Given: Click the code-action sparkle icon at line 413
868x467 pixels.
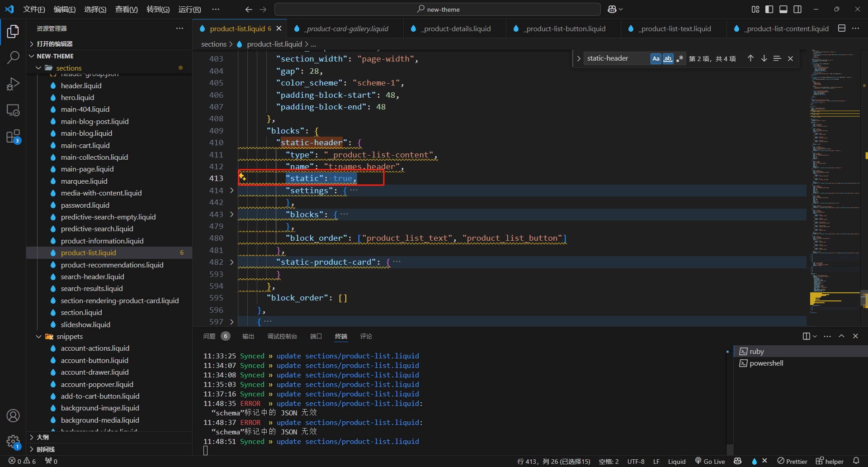Looking at the screenshot, I should click(243, 177).
